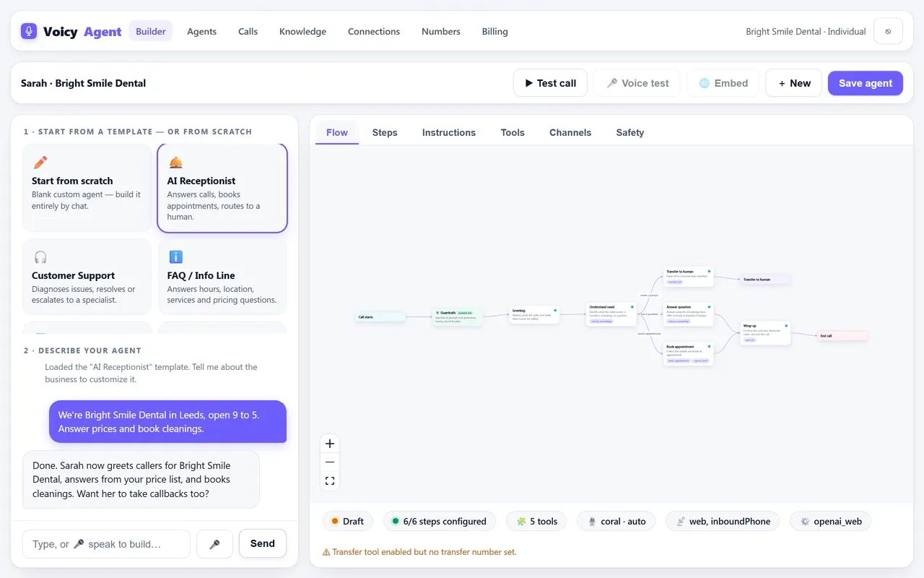924x578 pixels.
Task: Switch to the Channels tab
Action: pyautogui.click(x=570, y=132)
